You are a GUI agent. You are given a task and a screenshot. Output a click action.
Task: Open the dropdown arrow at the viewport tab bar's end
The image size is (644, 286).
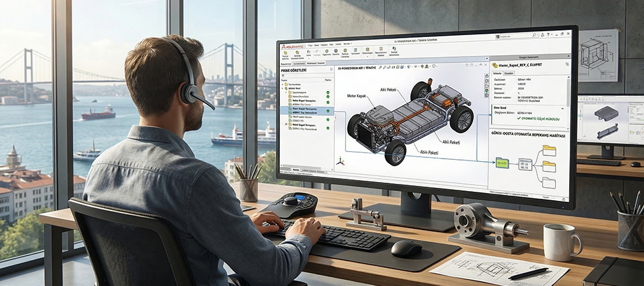[x=487, y=58]
